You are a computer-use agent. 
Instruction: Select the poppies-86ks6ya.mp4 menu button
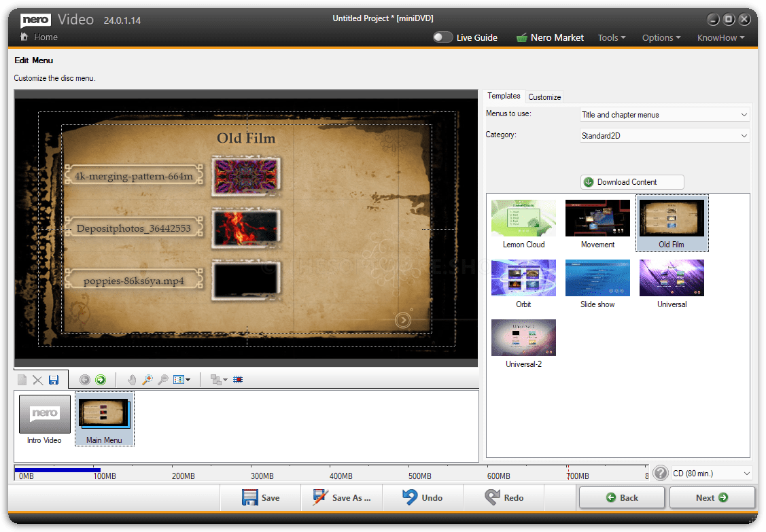(x=134, y=281)
